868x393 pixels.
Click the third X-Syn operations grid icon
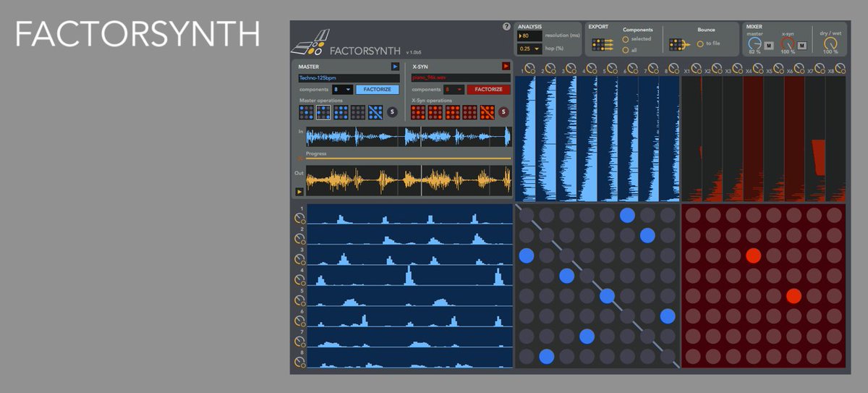pos(453,112)
